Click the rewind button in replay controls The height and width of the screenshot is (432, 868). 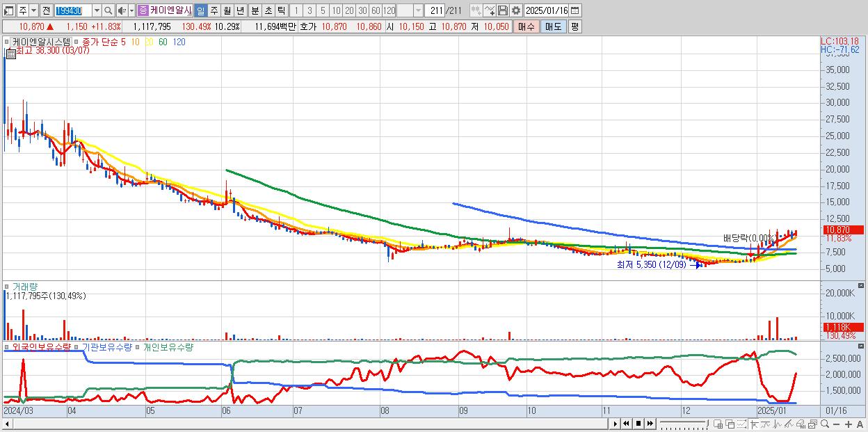[x=626, y=424]
